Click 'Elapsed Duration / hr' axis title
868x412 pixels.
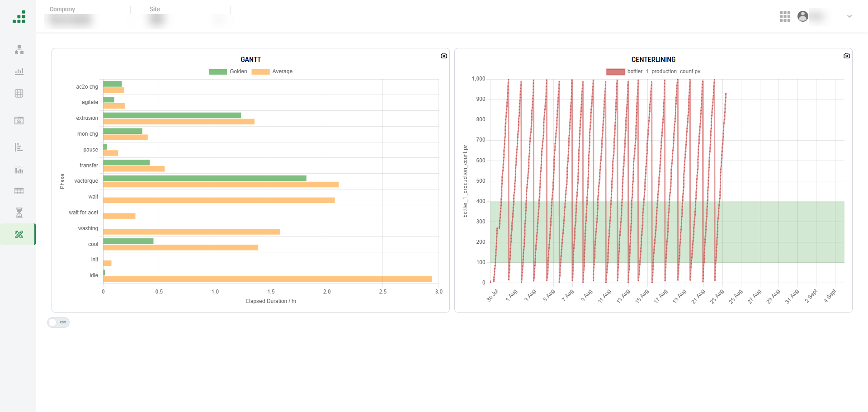point(271,301)
